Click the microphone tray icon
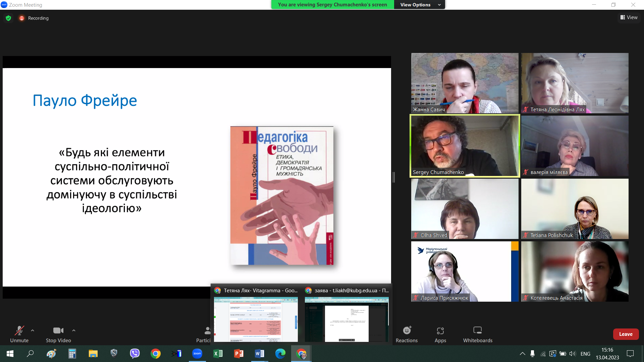Screen dimensions: 644x362 pyautogui.click(x=533, y=354)
